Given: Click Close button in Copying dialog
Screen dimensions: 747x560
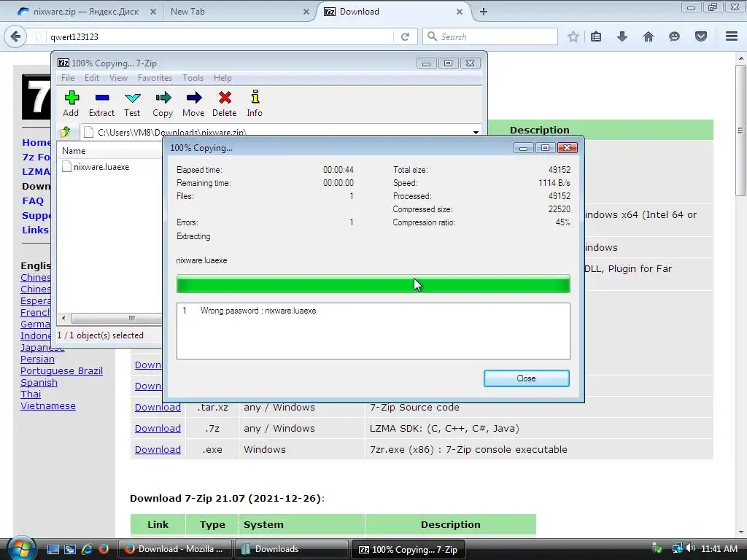Looking at the screenshot, I should (x=526, y=378).
